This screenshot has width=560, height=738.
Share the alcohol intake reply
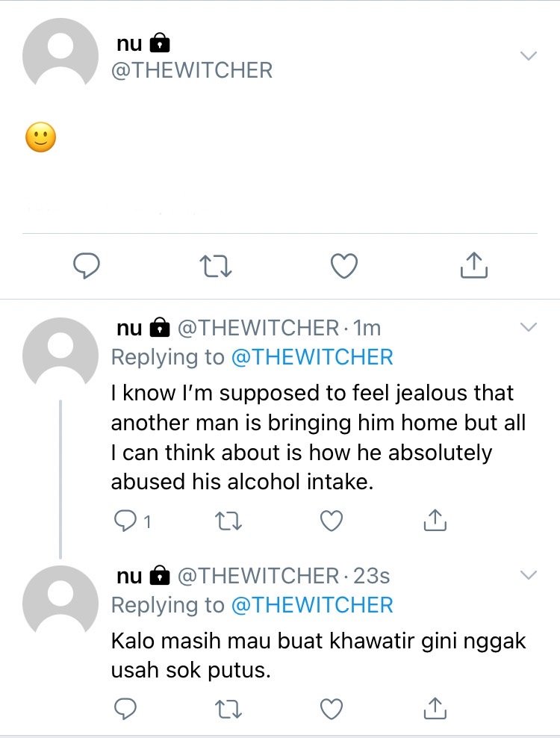click(x=435, y=520)
